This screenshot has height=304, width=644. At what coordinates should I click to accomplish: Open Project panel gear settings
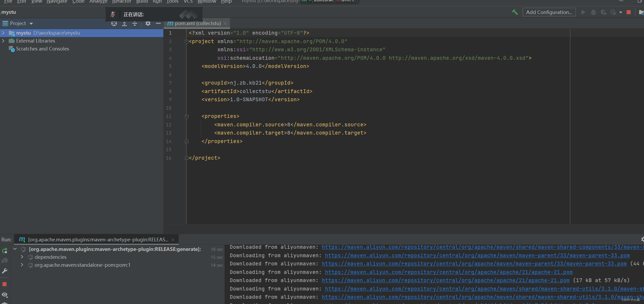point(148,24)
